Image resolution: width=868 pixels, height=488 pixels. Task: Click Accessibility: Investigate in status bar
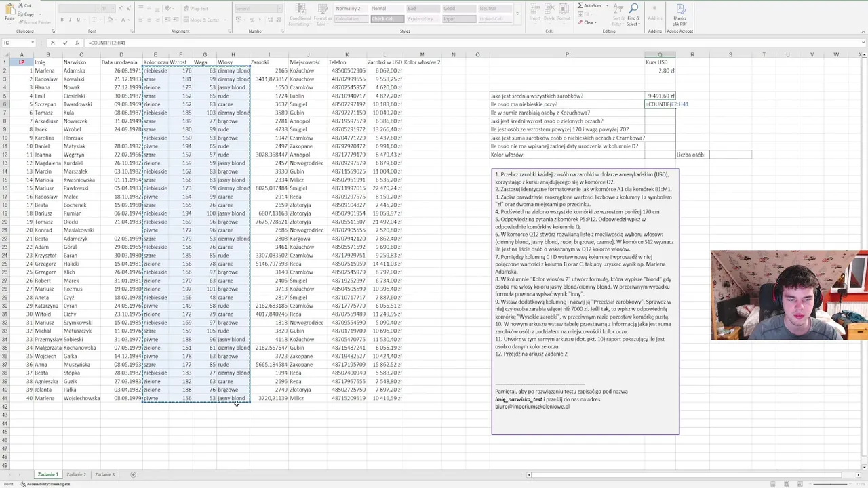46,484
